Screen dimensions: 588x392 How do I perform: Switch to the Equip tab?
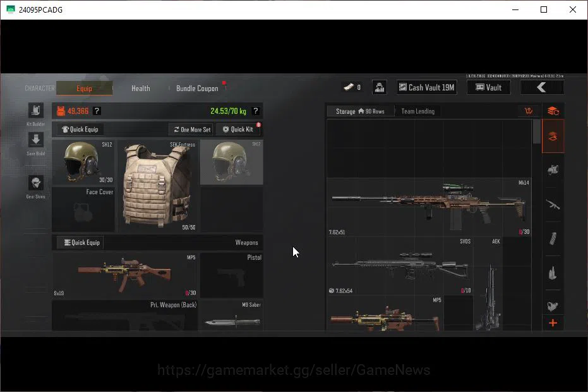[x=85, y=89]
